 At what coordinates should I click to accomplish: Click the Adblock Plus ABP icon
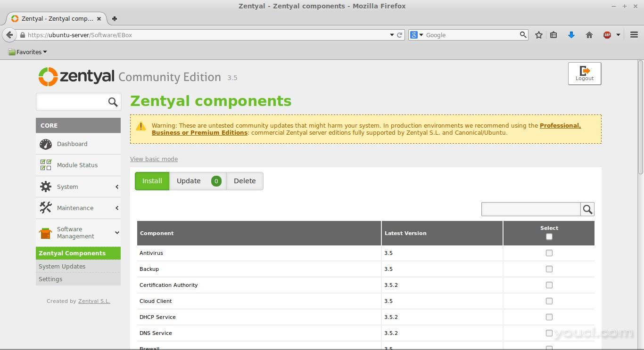[607, 35]
